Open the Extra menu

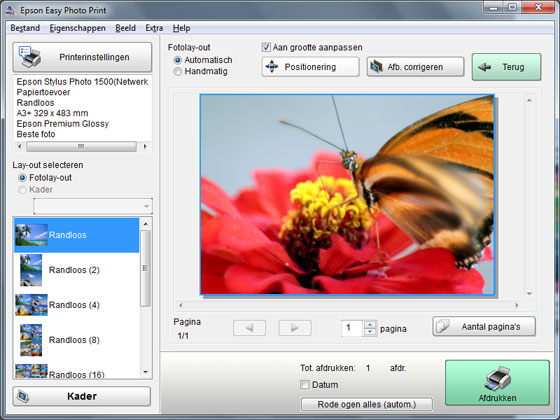point(154,28)
